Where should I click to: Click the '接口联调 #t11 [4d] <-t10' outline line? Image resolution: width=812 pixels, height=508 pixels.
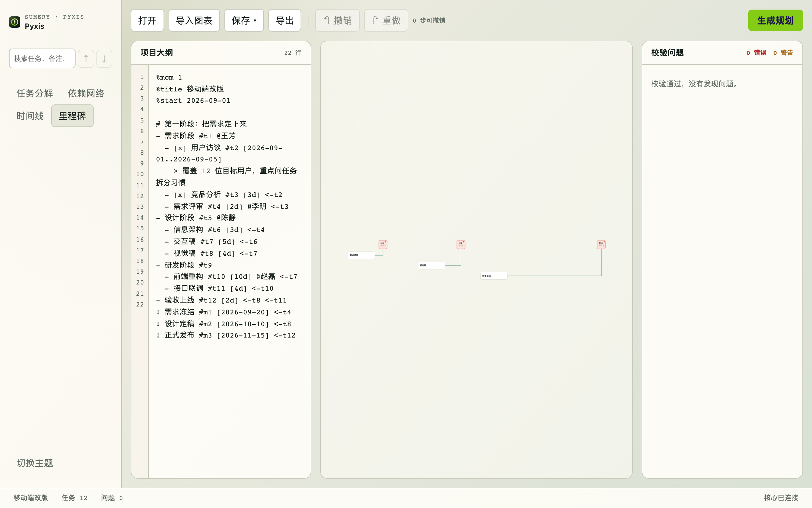pos(219,288)
